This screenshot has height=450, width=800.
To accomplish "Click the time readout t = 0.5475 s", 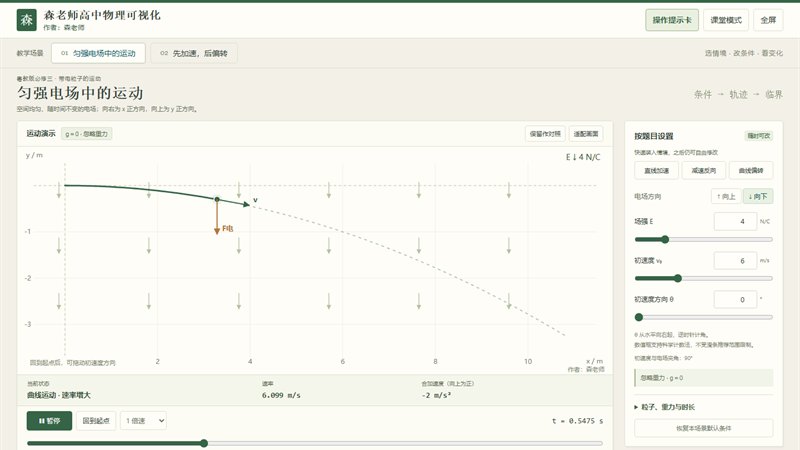I will (577, 421).
